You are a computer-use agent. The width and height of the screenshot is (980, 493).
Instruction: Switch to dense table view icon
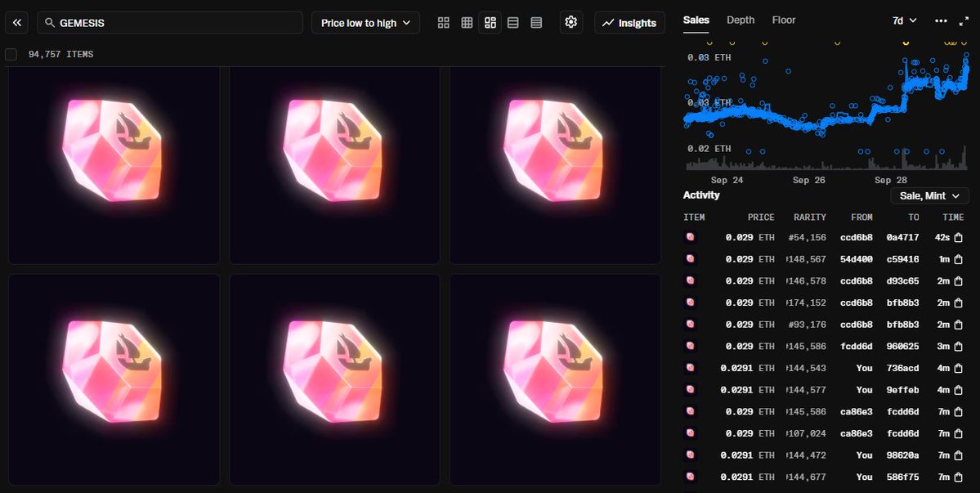point(536,23)
